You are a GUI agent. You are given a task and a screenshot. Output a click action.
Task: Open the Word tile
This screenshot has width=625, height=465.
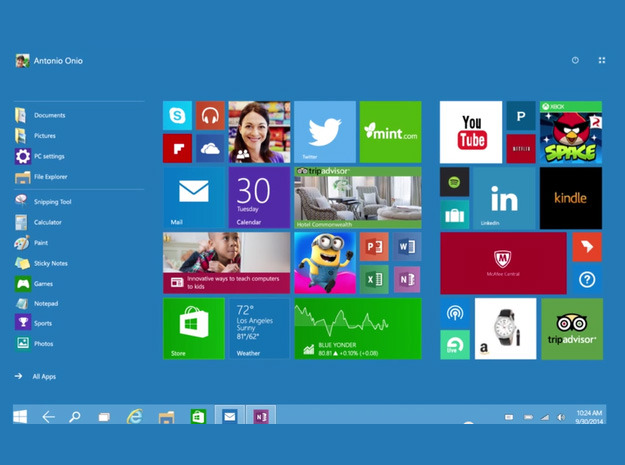click(x=407, y=247)
